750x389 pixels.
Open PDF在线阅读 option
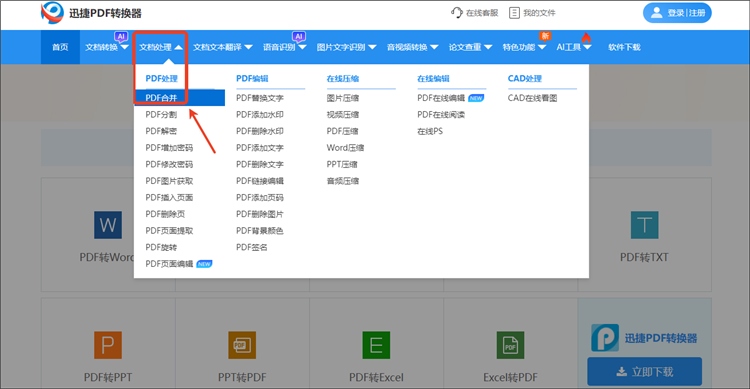click(441, 114)
